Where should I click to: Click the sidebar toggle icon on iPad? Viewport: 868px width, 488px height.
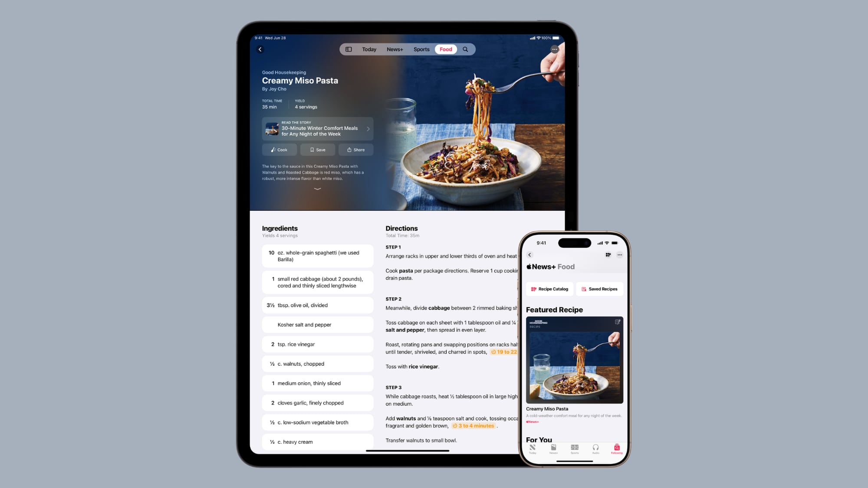click(349, 49)
